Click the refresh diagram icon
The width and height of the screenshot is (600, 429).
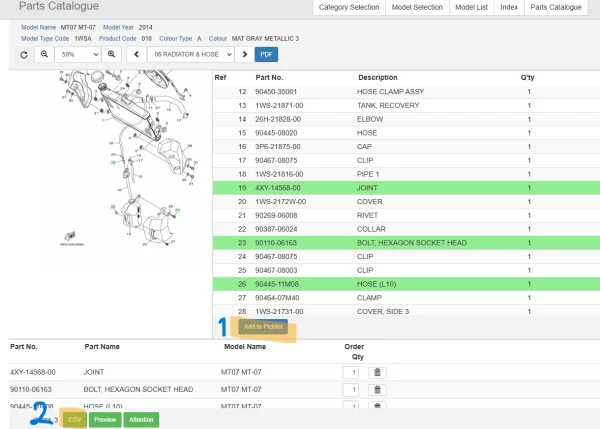[24, 54]
